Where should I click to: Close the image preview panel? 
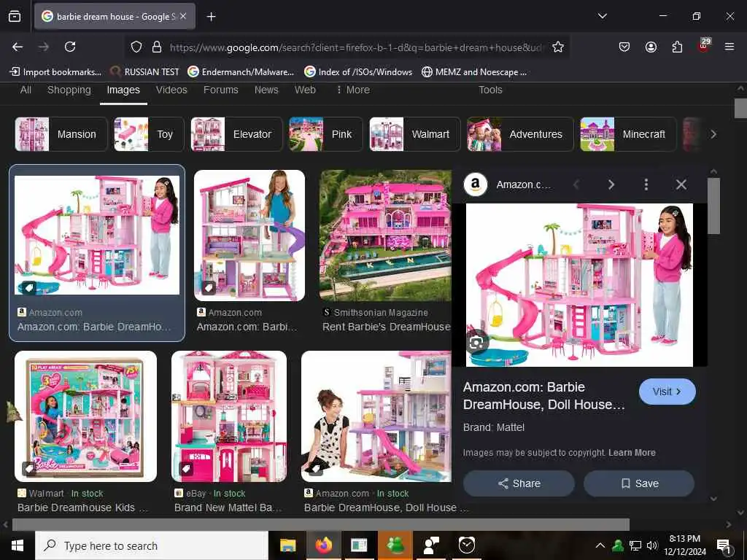[x=681, y=184]
